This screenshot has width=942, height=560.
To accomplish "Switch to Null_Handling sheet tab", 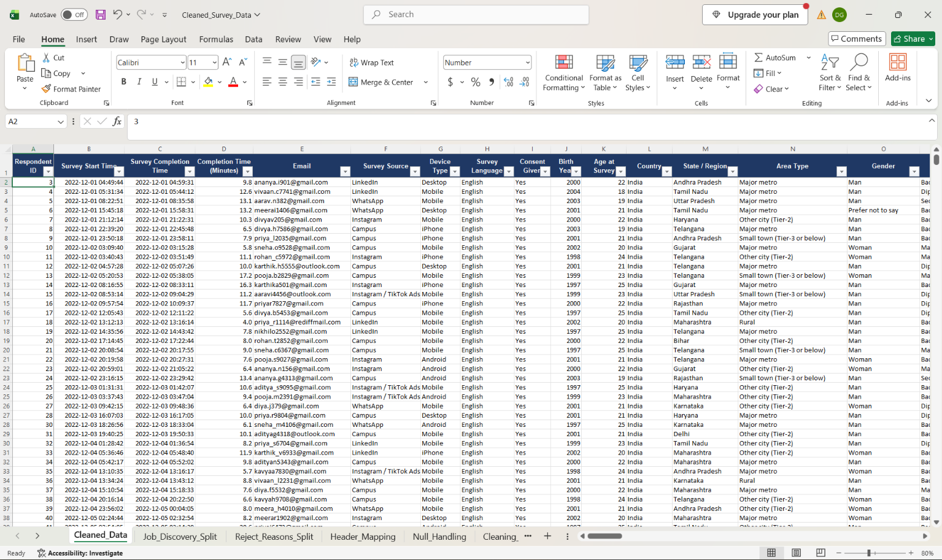I will 439,537.
